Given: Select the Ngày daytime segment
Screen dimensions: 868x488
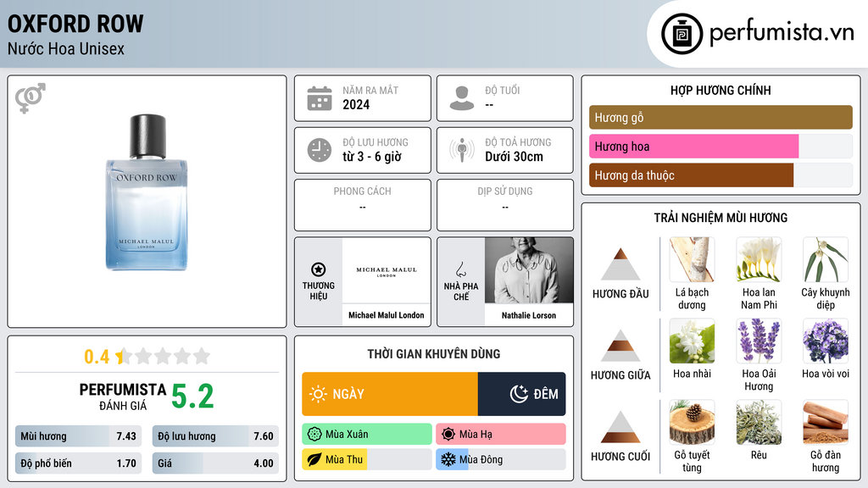Looking at the screenshot, I should [390, 394].
